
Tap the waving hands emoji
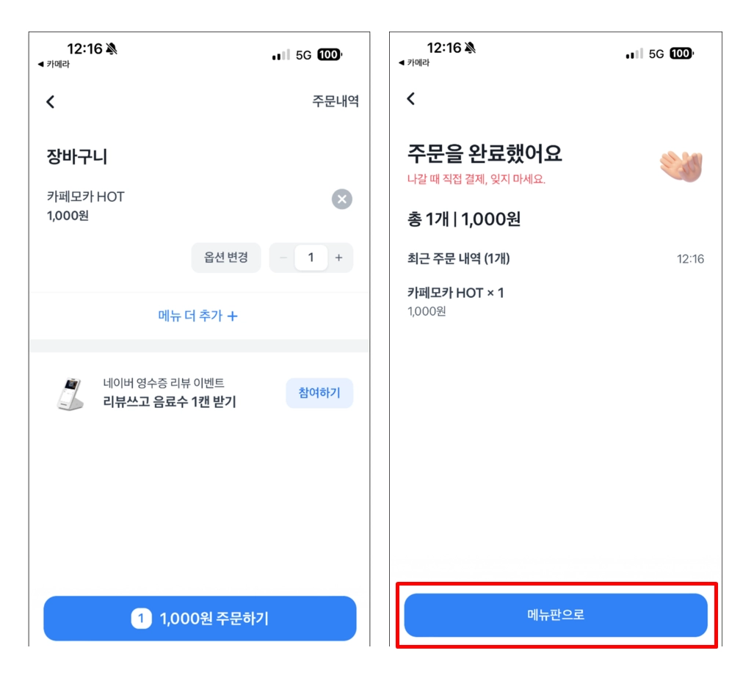681,167
